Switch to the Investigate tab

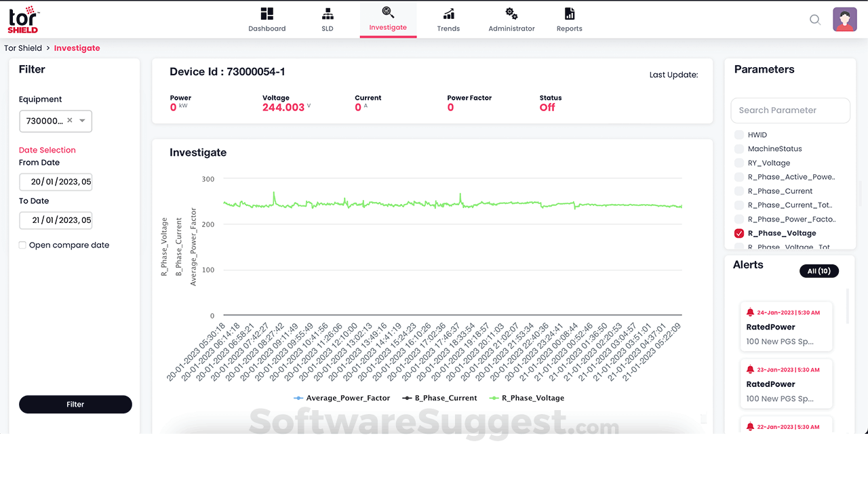(x=388, y=20)
